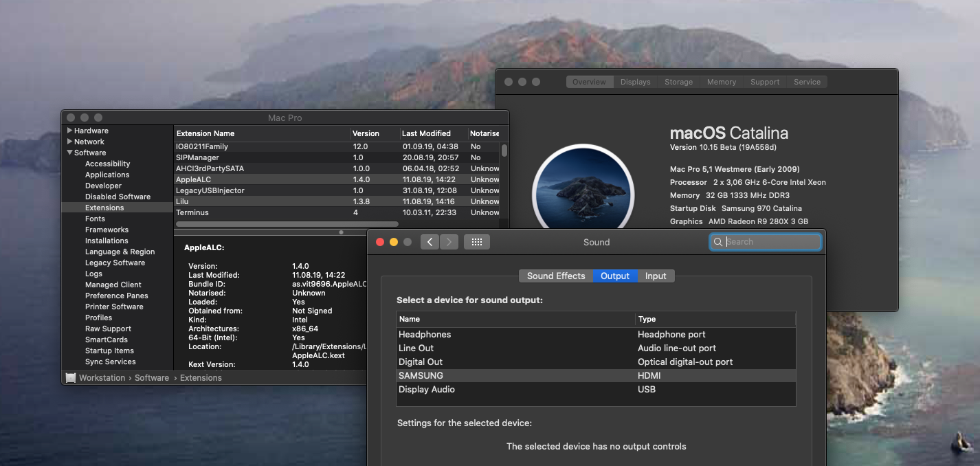
Task: Open the Memory tab in About This Mac
Action: tap(722, 82)
